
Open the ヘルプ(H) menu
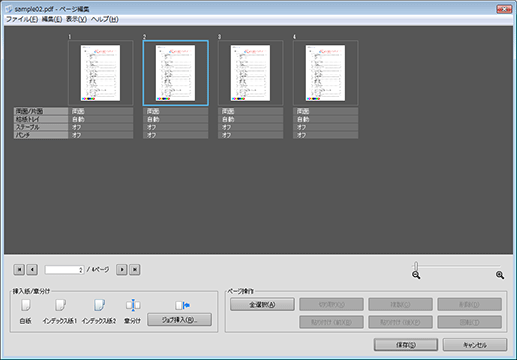click(x=105, y=19)
